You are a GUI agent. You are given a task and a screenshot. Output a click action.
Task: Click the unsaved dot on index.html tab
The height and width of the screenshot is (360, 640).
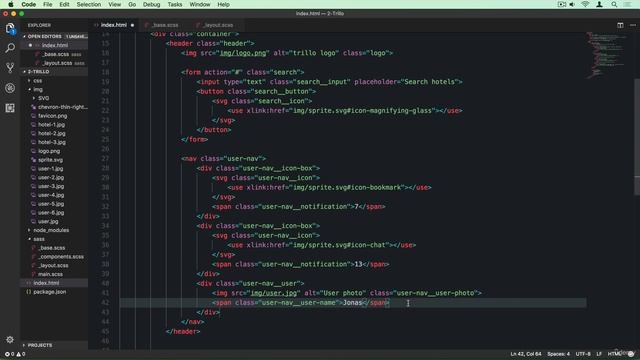click(132, 25)
